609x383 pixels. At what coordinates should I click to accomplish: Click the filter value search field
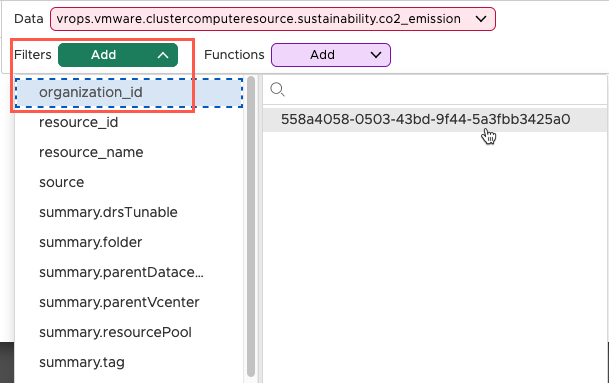(435, 90)
